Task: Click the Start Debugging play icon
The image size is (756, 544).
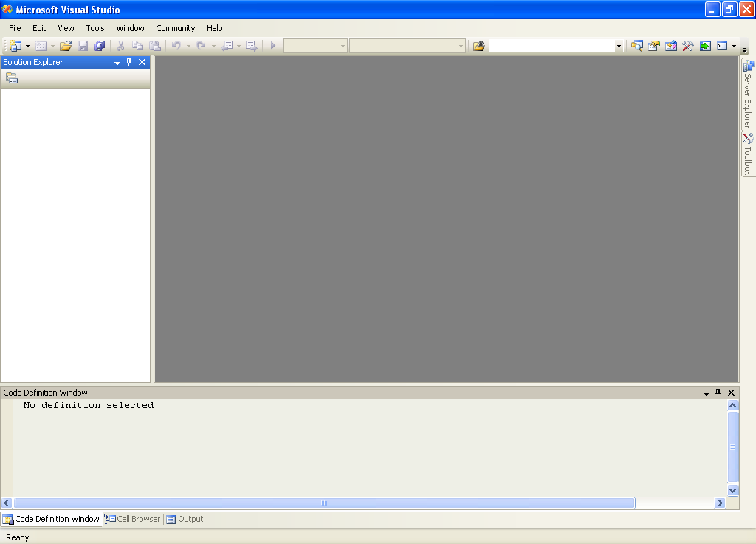Action: click(273, 46)
